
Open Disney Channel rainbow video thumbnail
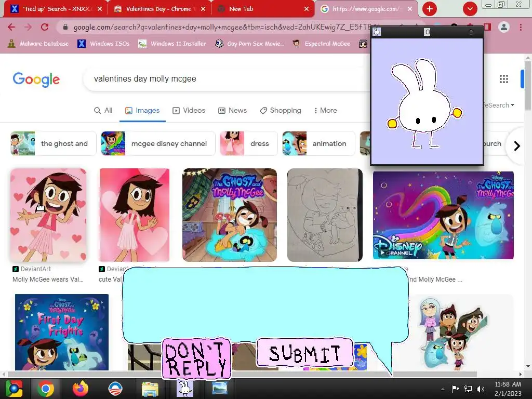[x=443, y=215]
